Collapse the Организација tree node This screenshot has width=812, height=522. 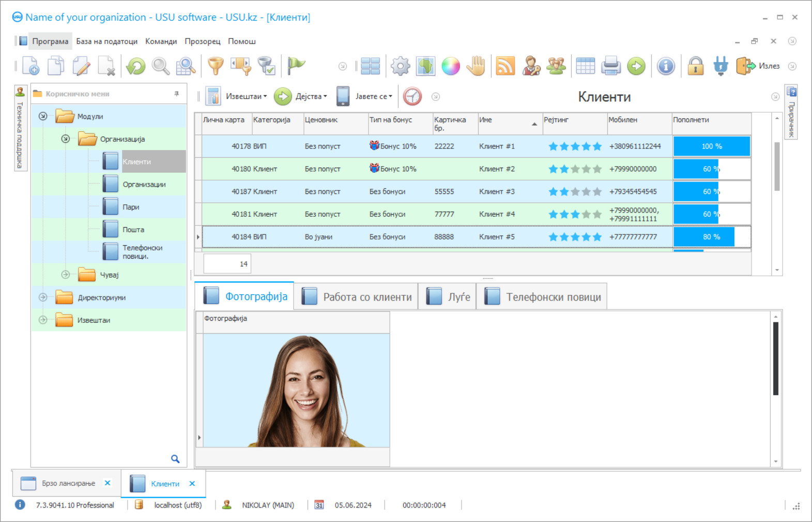pyautogui.click(x=66, y=139)
